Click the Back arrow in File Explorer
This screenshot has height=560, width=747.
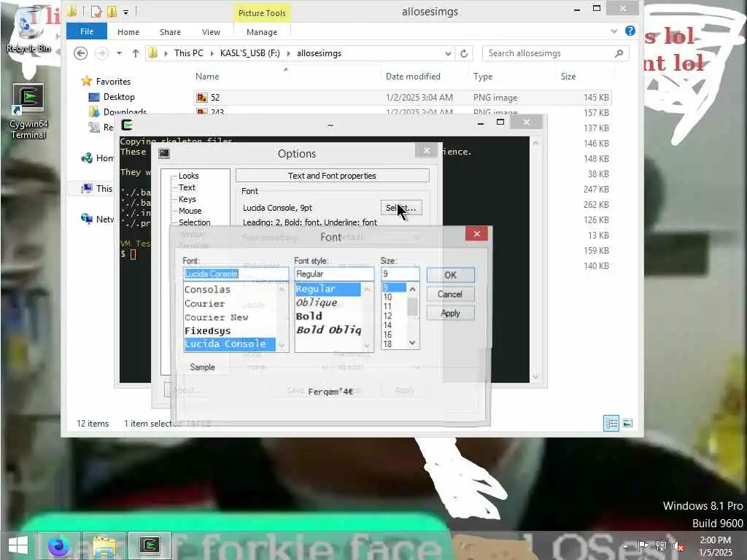(x=80, y=53)
